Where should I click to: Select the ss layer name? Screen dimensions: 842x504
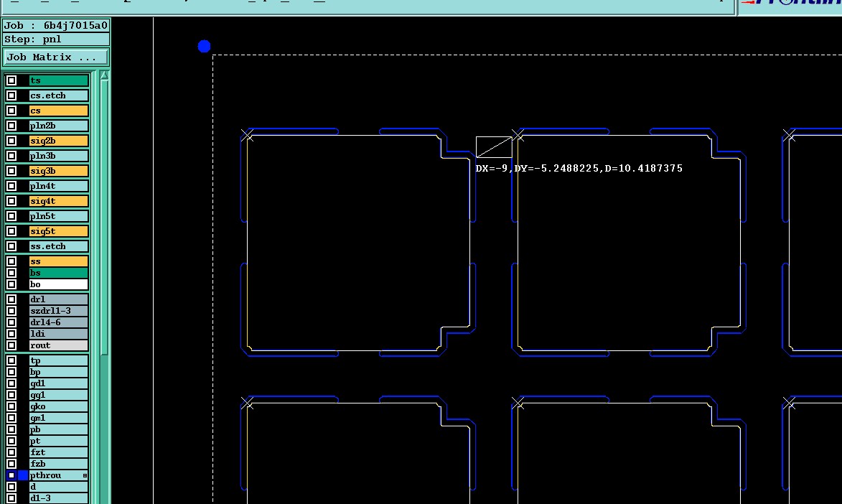[x=59, y=261]
